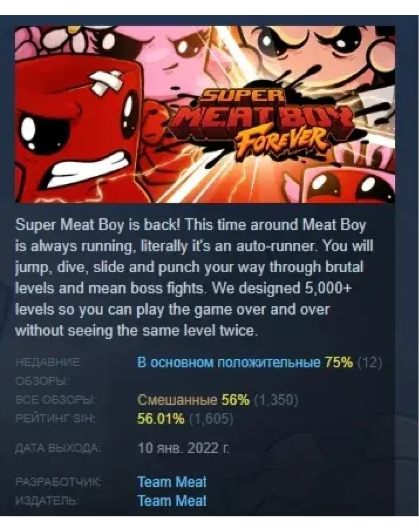419x532 pixels.
Task: Open the 'Смешанные' all reviews summary
Action: (x=177, y=400)
